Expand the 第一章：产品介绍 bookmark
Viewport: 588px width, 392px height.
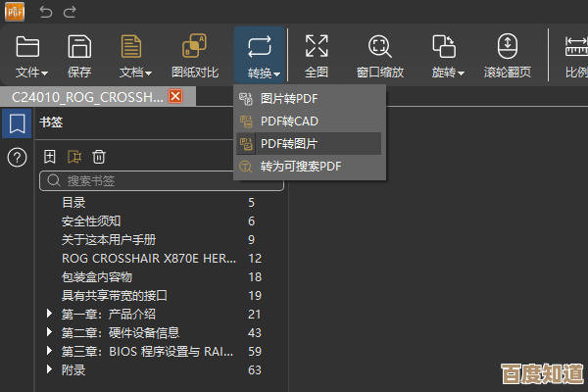[x=49, y=314]
